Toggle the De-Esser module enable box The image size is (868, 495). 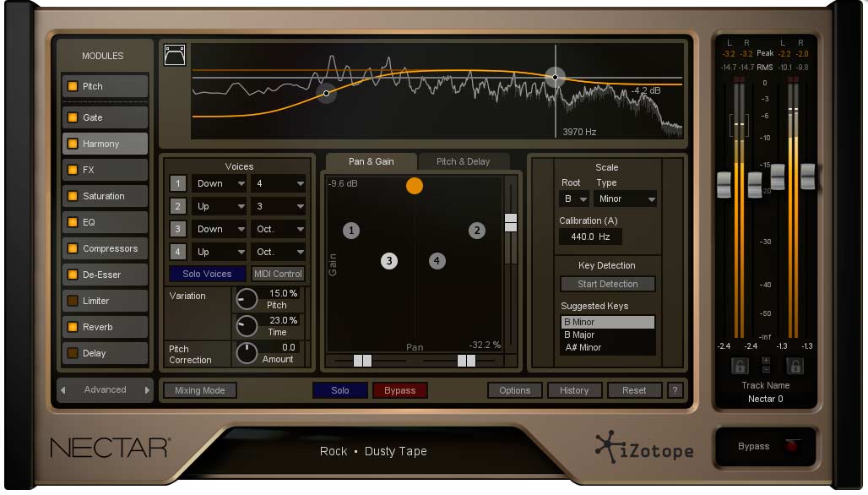pyautogui.click(x=73, y=275)
